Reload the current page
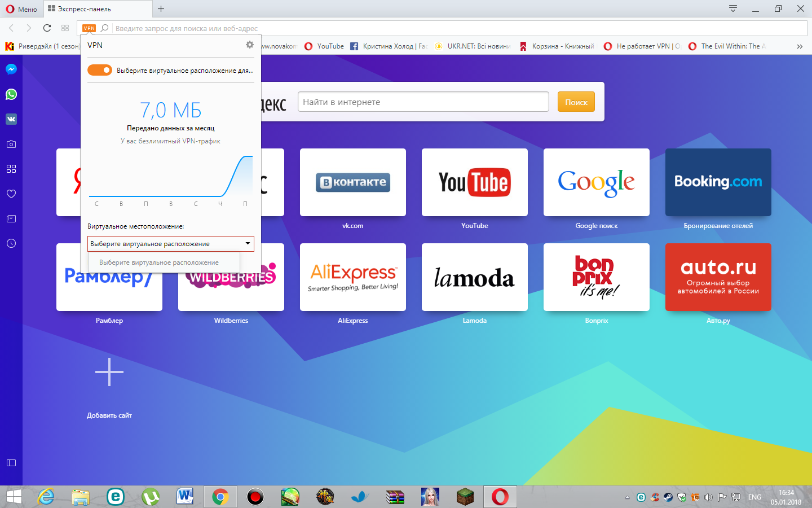 47,28
